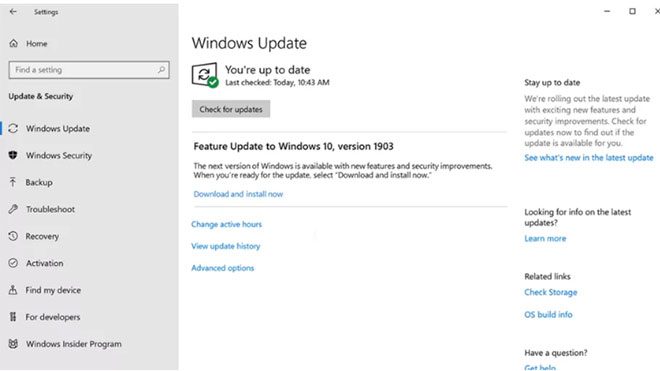660x371 pixels.
Task: Open the Recovery section
Action: (x=42, y=236)
